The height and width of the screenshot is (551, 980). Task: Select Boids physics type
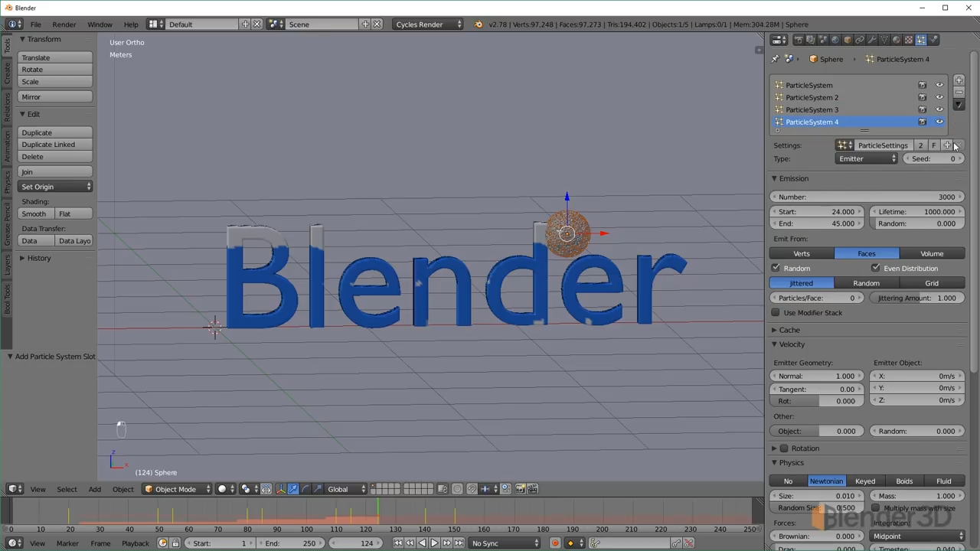(904, 481)
